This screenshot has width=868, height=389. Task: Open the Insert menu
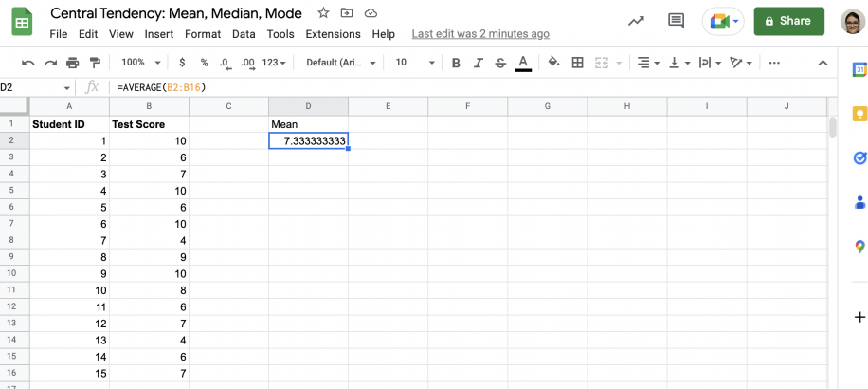[159, 34]
